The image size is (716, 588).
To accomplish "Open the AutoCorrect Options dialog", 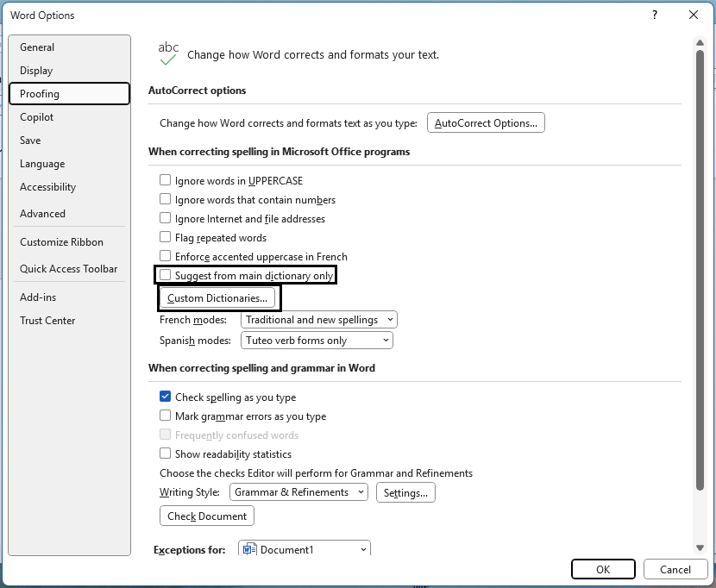I will 486,123.
